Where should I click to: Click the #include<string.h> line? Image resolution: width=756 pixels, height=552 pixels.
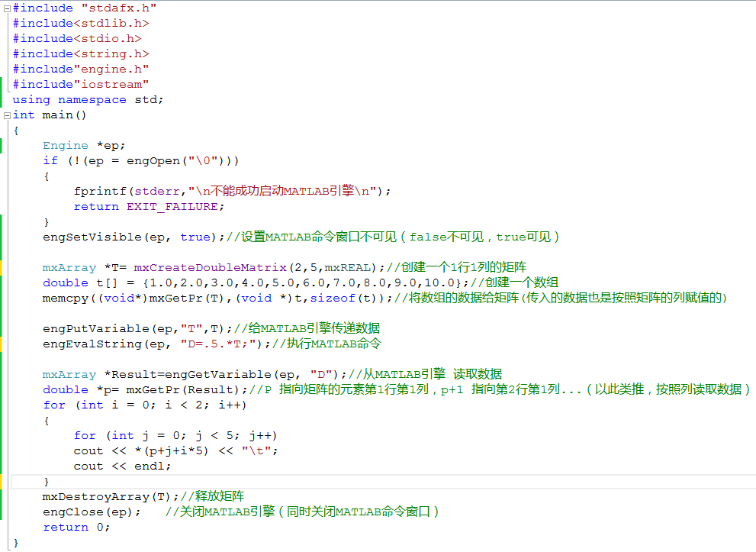[x=81, y=54]
